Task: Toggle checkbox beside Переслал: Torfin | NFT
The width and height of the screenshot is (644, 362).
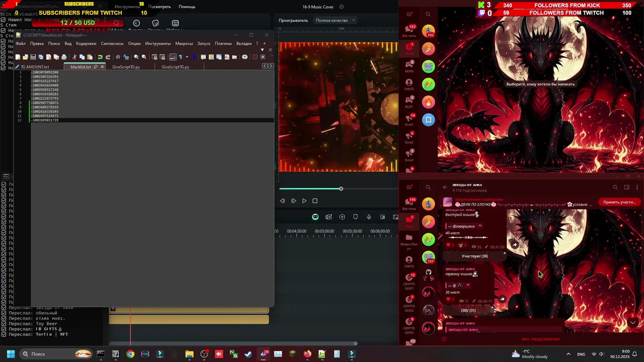Action: [4, 334]
